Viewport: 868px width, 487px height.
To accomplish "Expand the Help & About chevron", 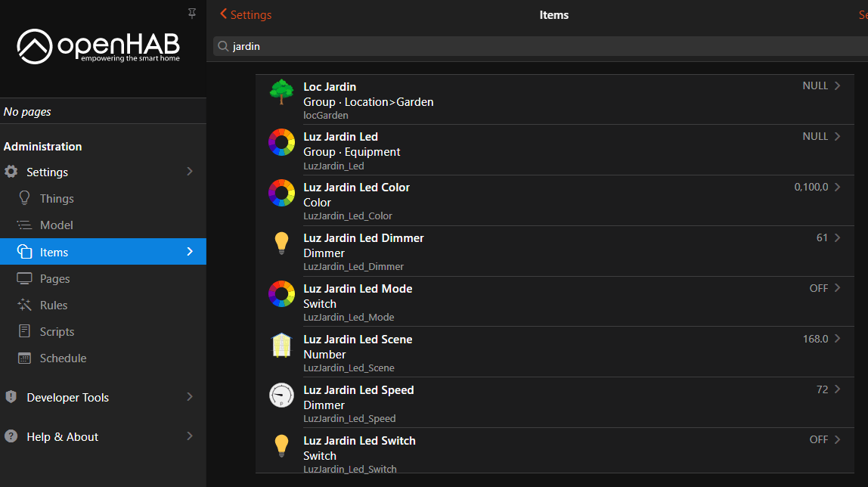I will (190, 436).
